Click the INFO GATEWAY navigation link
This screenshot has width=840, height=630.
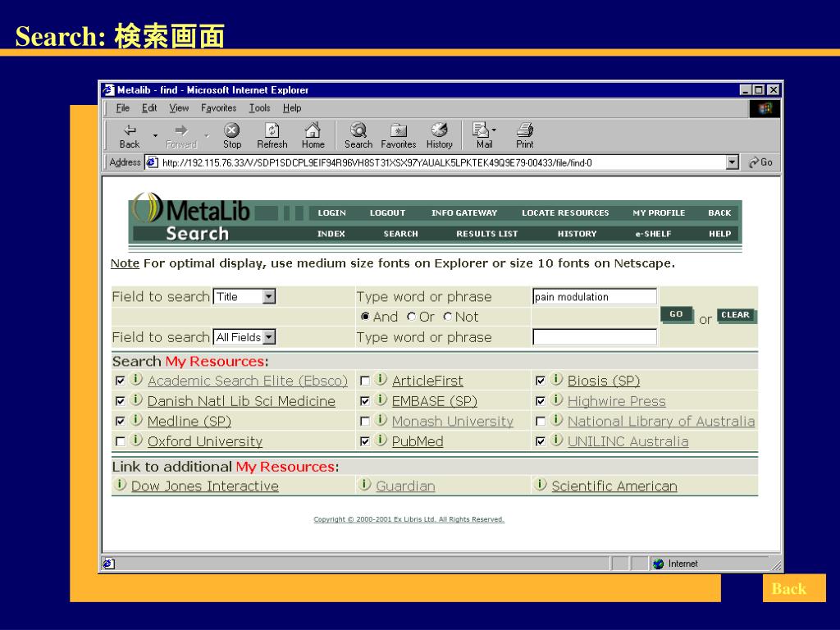coord(464,212)
